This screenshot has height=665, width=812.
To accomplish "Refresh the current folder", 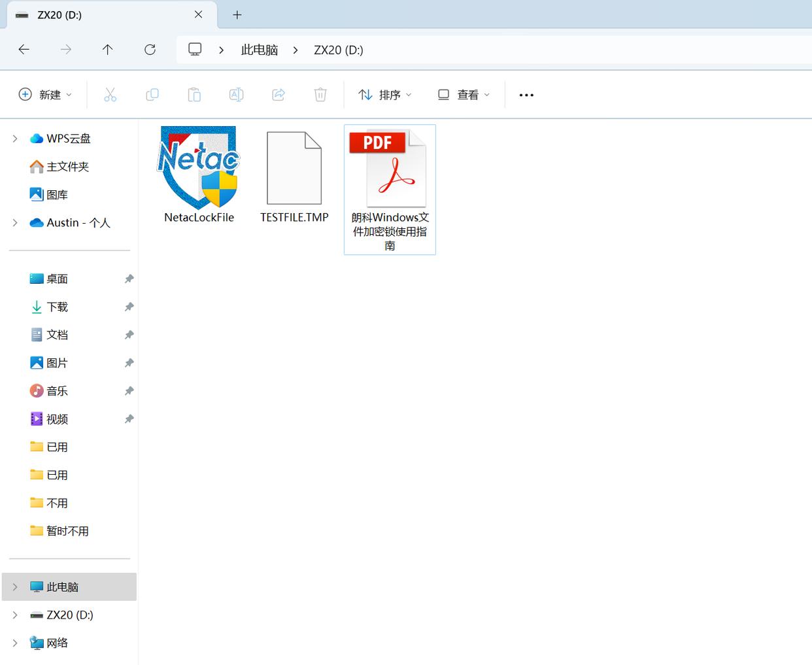I will coord(150,50).
